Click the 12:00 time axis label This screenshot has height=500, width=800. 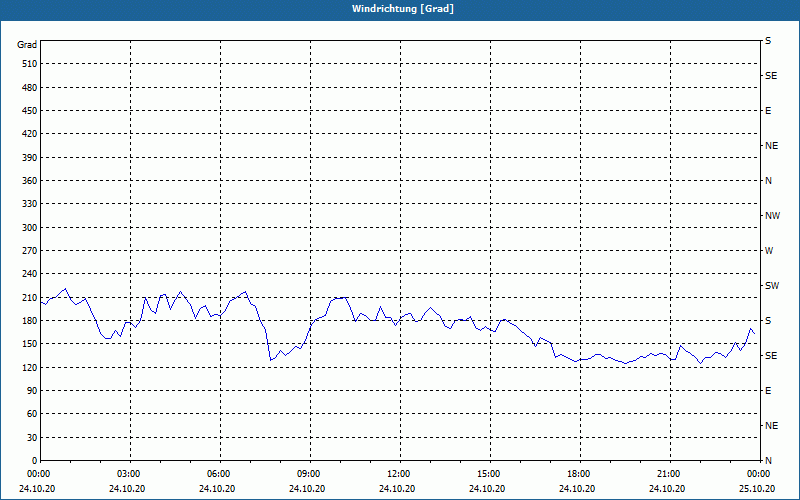pyautogui.click(x=400, y=474)
